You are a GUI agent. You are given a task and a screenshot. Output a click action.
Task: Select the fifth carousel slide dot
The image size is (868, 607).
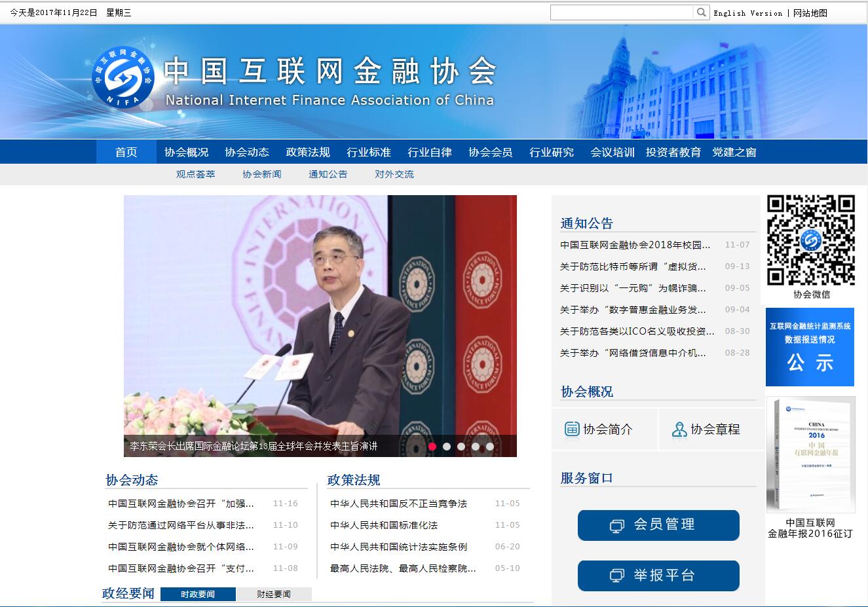tap(490, 447)
